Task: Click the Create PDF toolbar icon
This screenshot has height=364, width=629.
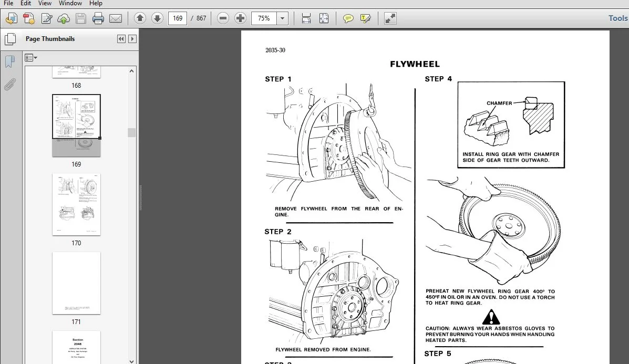Action: point(29,18)
